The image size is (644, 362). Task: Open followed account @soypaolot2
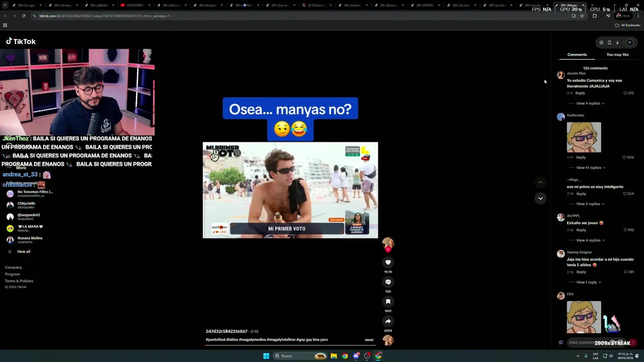coord(23,217)
